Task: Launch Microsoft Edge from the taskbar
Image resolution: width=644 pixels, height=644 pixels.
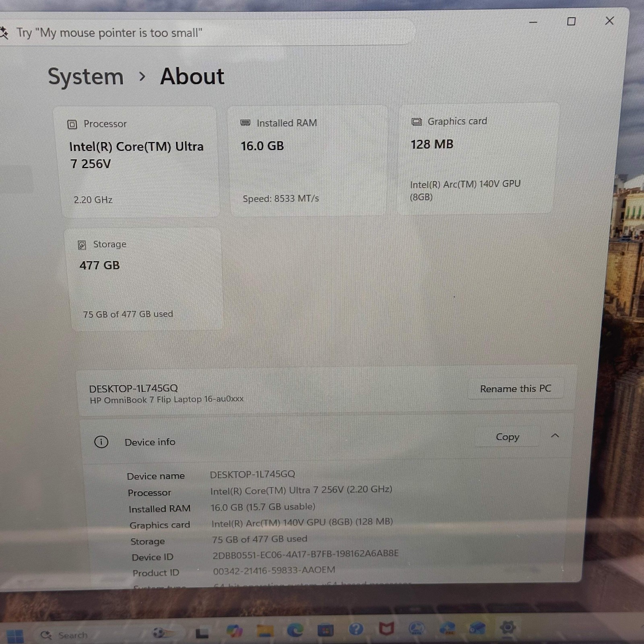Action: (295, 630)
